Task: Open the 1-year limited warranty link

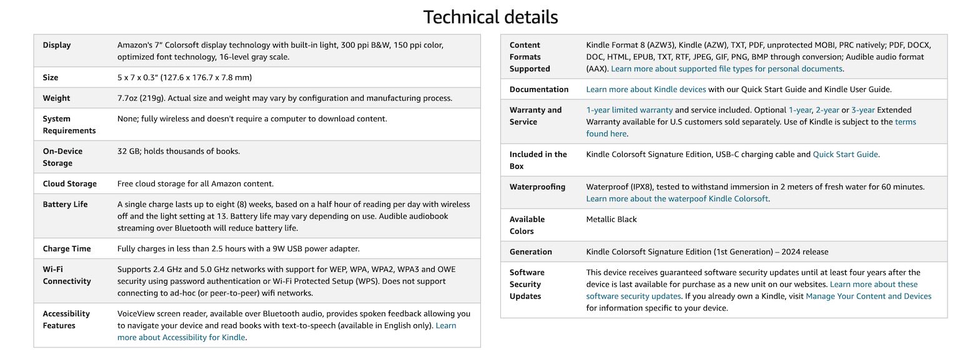Action: (629, 110)
